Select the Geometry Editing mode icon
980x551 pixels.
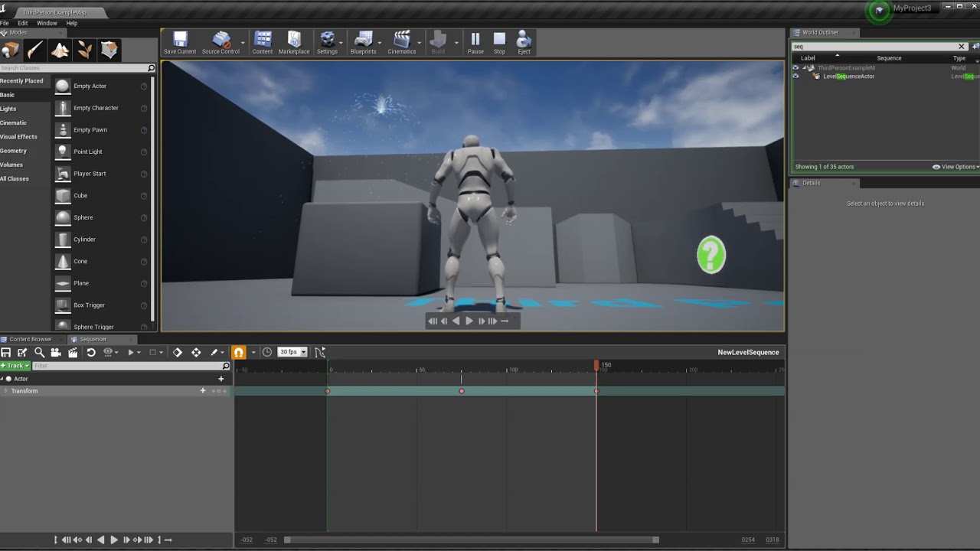click(x=109, y=50)
